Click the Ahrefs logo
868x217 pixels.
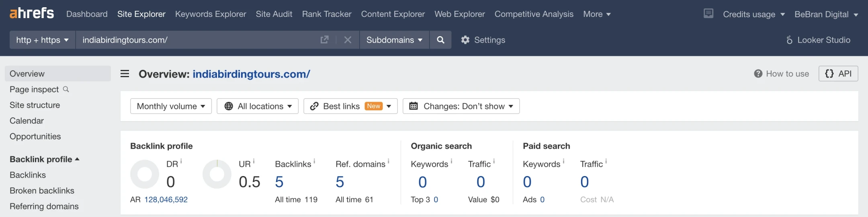(32, 13)
